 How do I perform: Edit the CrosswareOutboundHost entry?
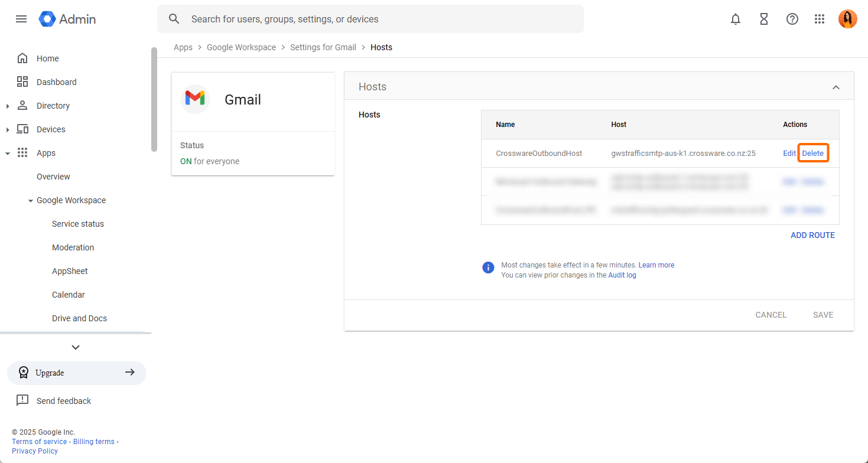789,153
